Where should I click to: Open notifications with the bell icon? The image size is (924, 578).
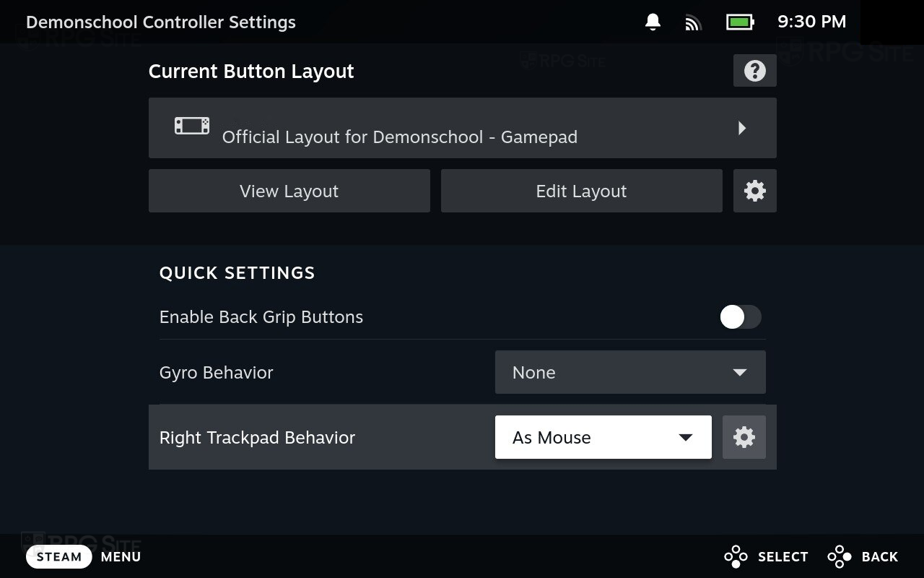coord(653,22)
